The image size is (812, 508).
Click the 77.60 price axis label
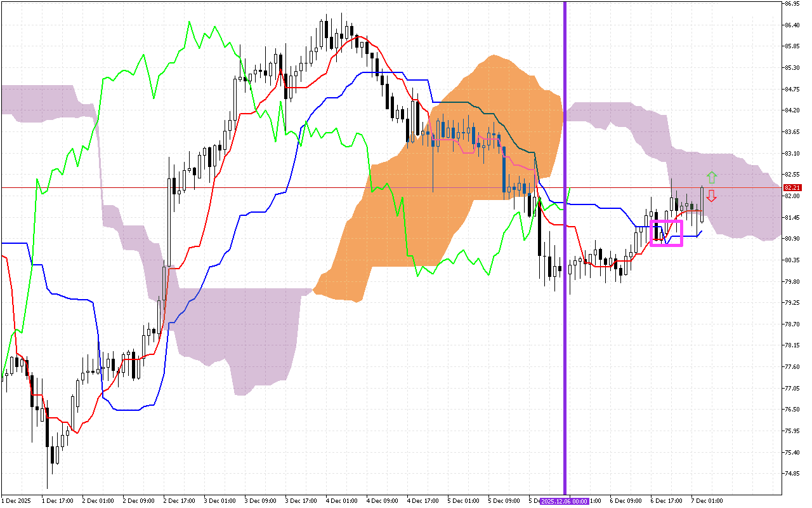(x=791, y=367)
